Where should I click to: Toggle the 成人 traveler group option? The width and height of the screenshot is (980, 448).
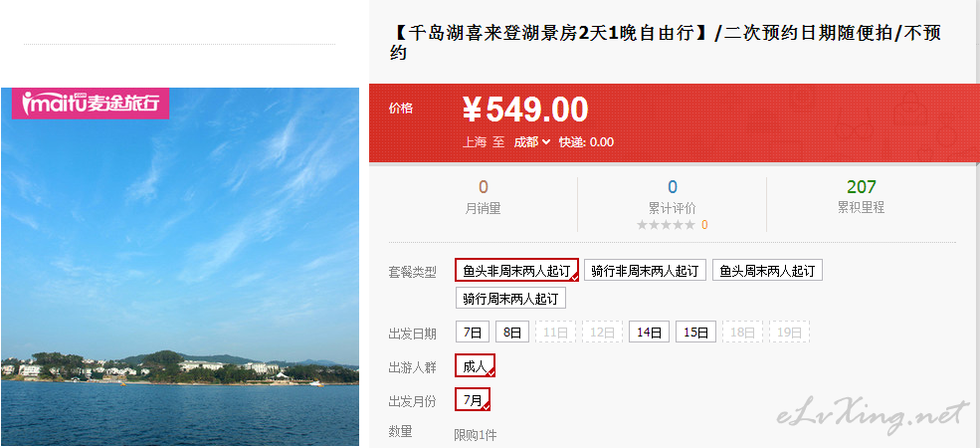tap(475, 366)
